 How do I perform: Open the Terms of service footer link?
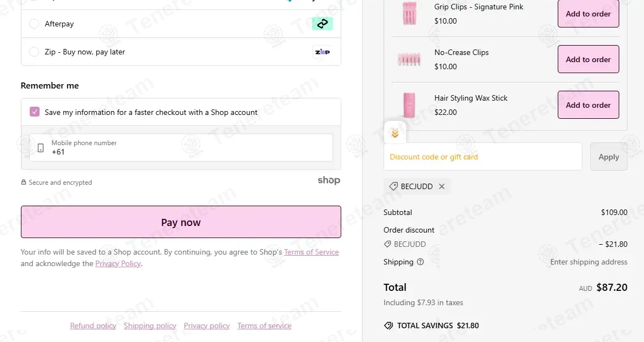(x=264, y=326)
